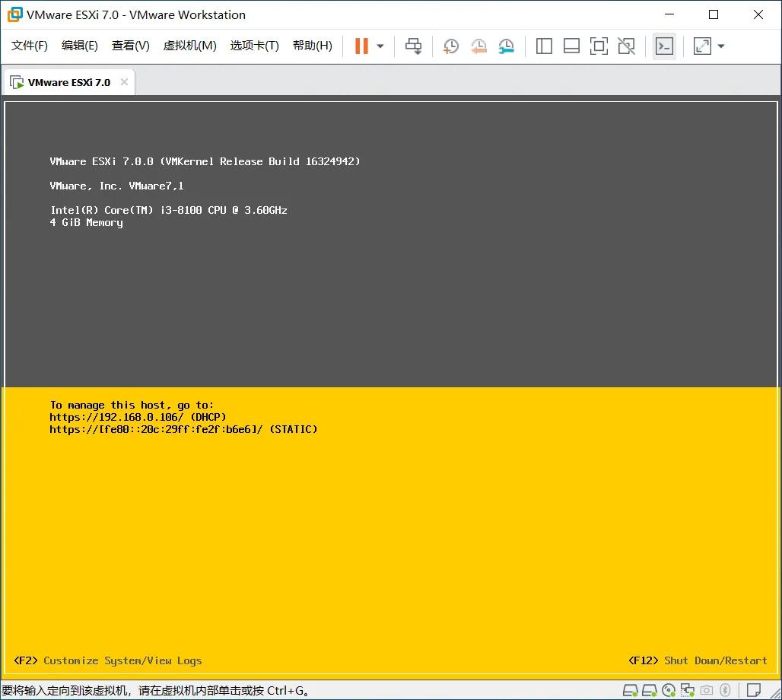Screen dimensions: 782x700
Task: Open the CD/DVD device status icon
Action: 669,690
